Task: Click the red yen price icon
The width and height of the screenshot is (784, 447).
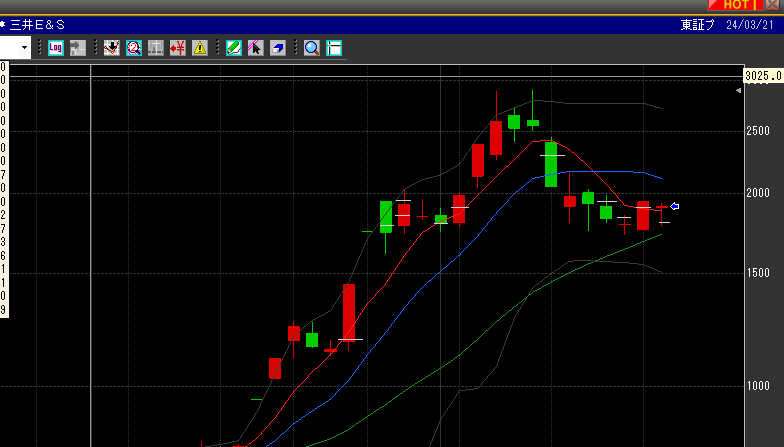Action: (177, 47)
